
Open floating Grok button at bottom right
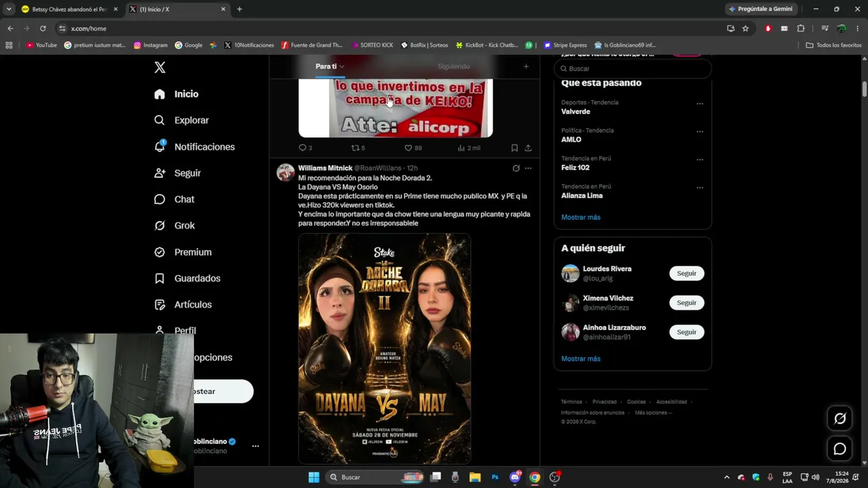[840, 419]
